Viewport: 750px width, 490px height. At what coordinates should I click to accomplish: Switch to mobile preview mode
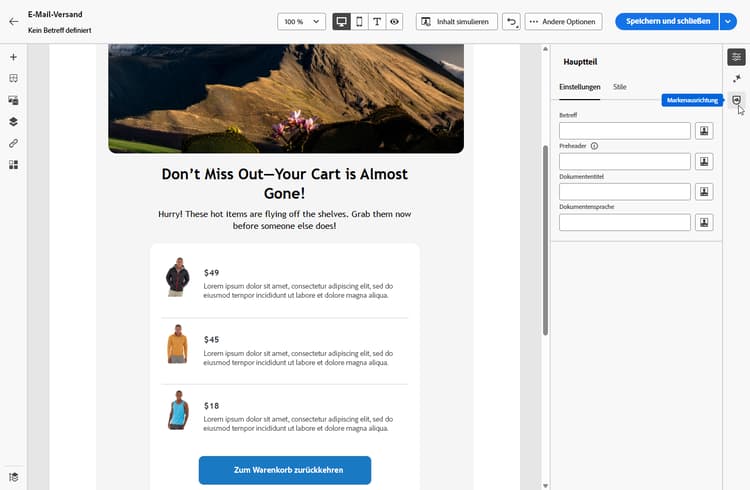coord(359,21)
